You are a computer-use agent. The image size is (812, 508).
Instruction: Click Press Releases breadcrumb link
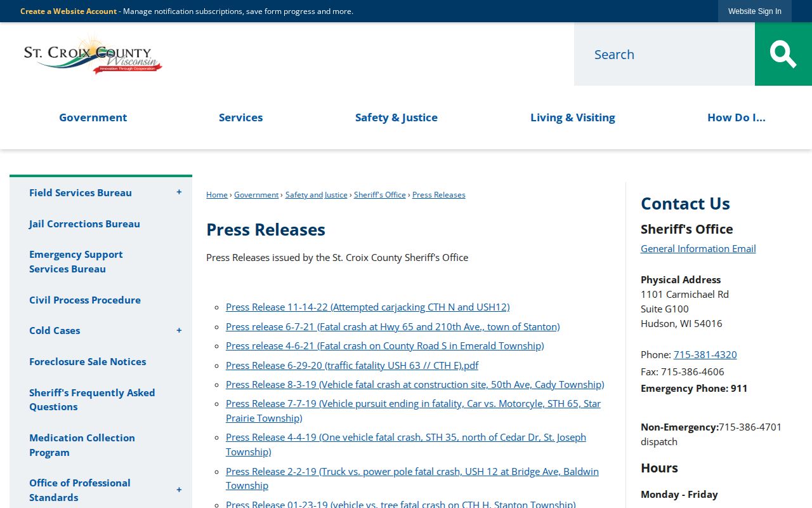coord(439,195)
